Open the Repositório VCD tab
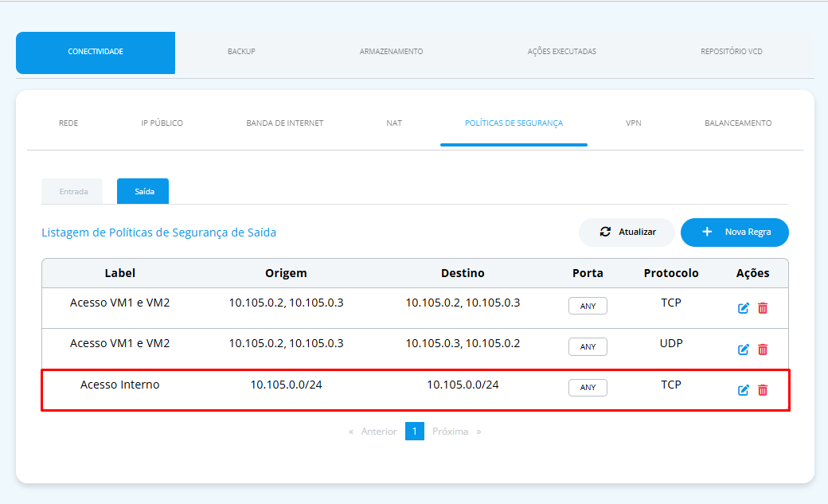The width and height of the screenshot is (828, 504). point(732,52)
